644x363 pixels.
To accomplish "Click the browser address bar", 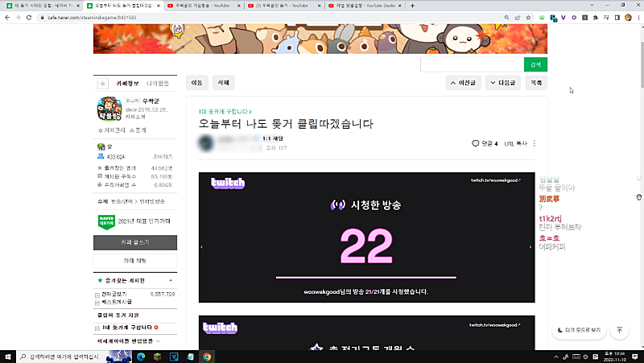I will [x=271, y=18].
